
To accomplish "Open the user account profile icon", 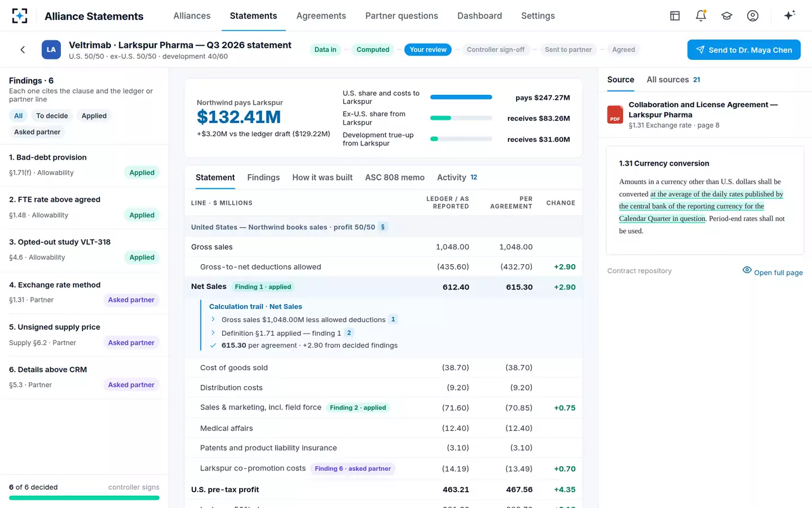I will click(x=753, y=16).
